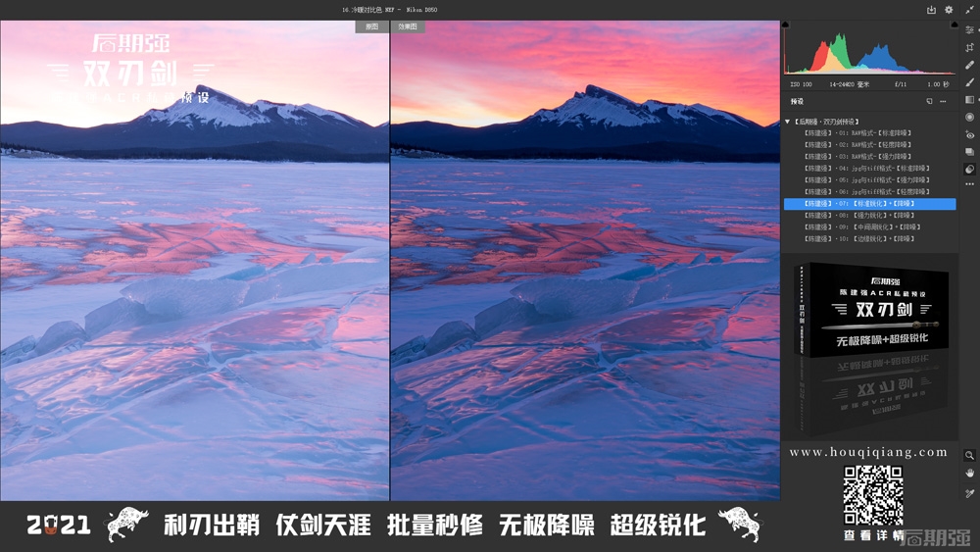Image resolution: width=980 pixels, height=552 pixels.
Task: Select the Adjustment Brush tool
Action: [x=969, y=82]
